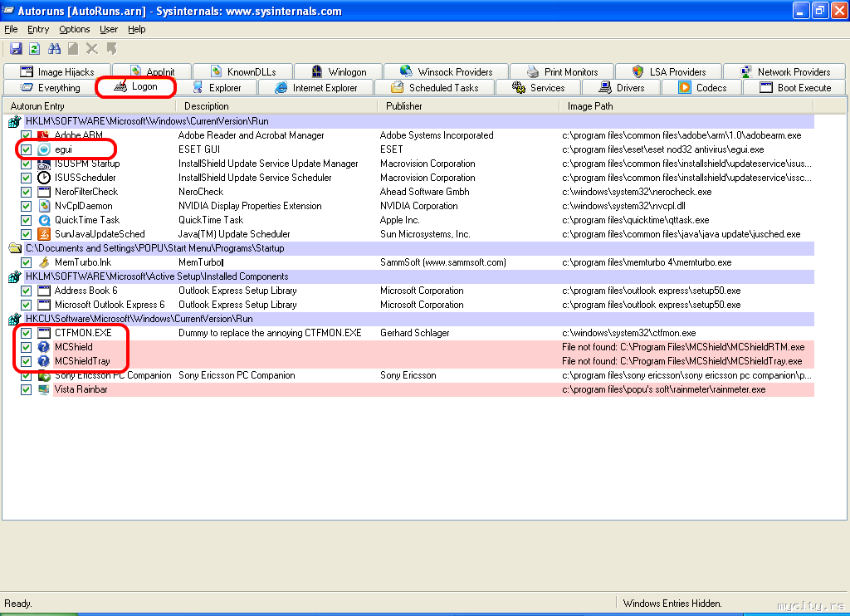Open the Entry menu
The width and height of the screenshot is (850, 616).
[38, 29]
